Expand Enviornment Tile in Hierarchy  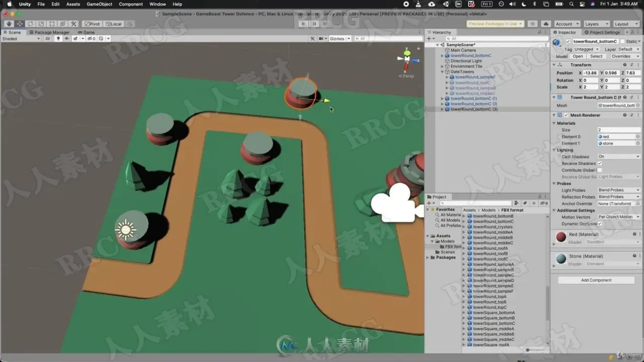(x=442, y=66)
